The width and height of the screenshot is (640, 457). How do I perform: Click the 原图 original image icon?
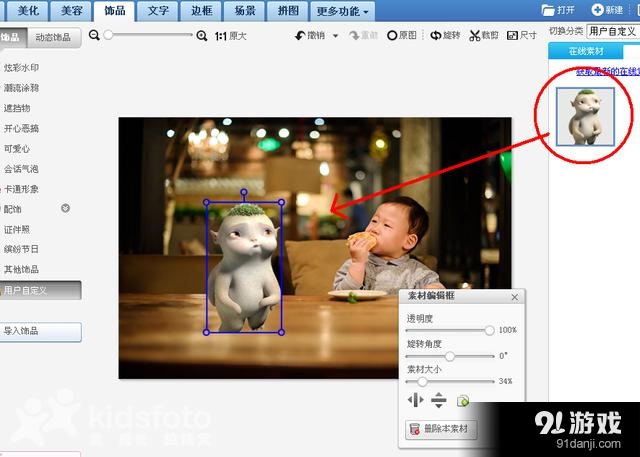point(392,36)
